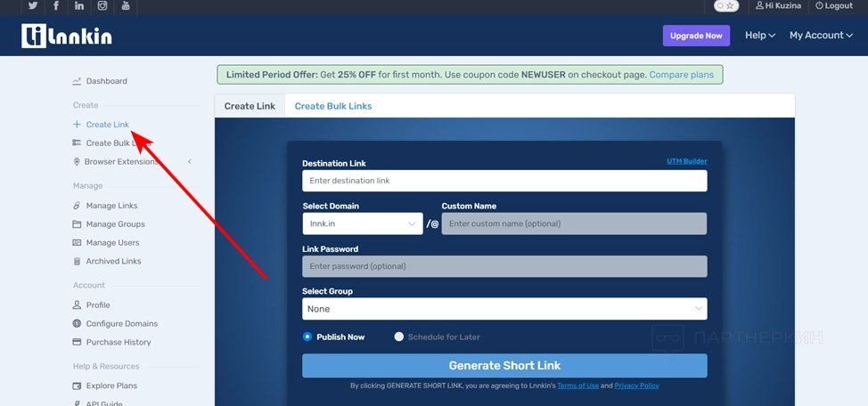The image size is (868, 406).
Task: Select the Schedule for Later radio button
Action: point(398,337)
